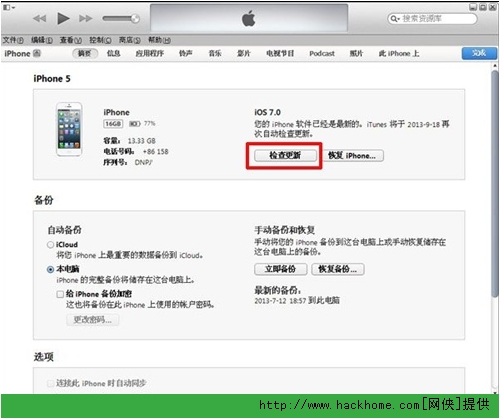The image size is (500, 419).
Task: Click the vertical scrollbar thumb
Action: point(495,183)
